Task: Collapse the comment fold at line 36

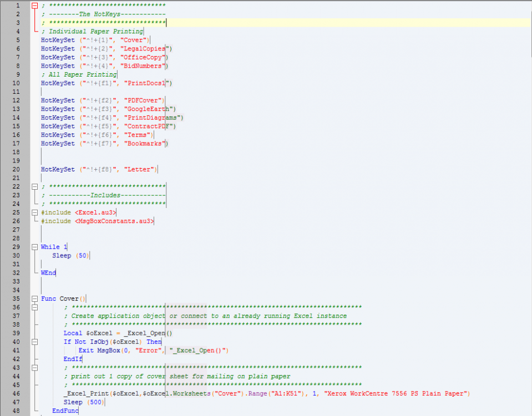Action: (x=34, y=307)
